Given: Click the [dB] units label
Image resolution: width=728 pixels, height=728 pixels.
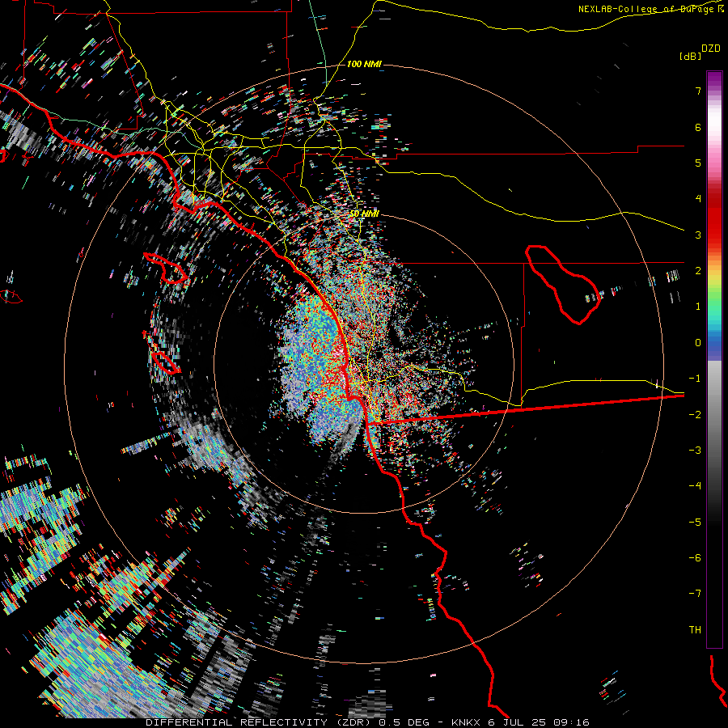Looking at the screenshot, I should tap(690, 56).
